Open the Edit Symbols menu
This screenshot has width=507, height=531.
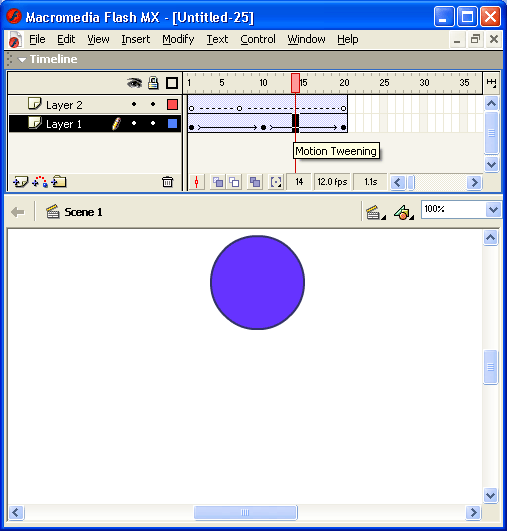pos(404,213)
